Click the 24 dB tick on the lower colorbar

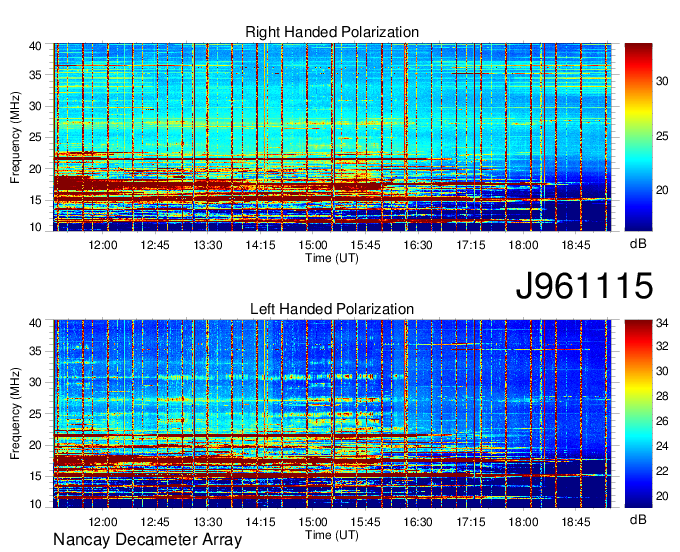(x=662, y=446)
